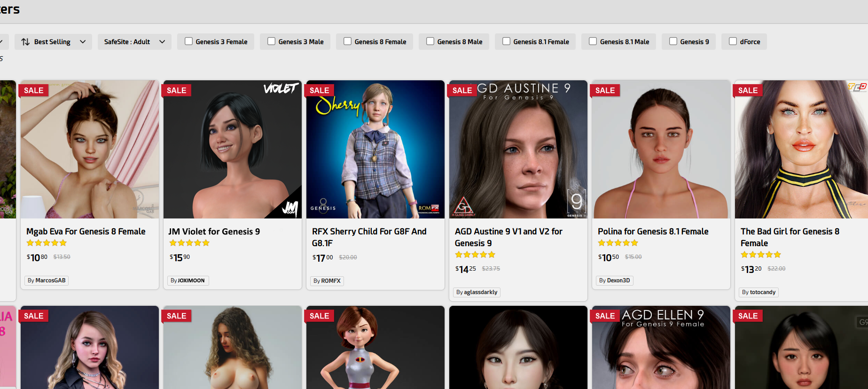Check the Genesis 3 Female filter
868x389 pixels.
[188, 41]
